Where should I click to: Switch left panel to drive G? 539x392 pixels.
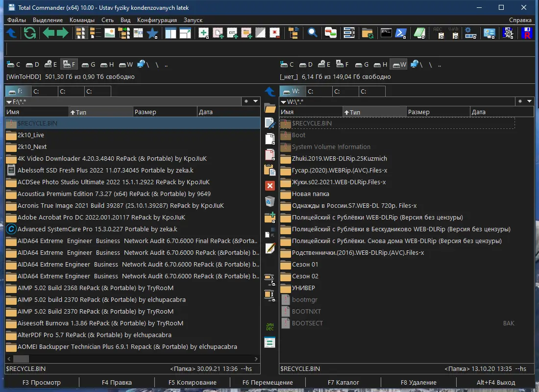click(x=88, y=64)
